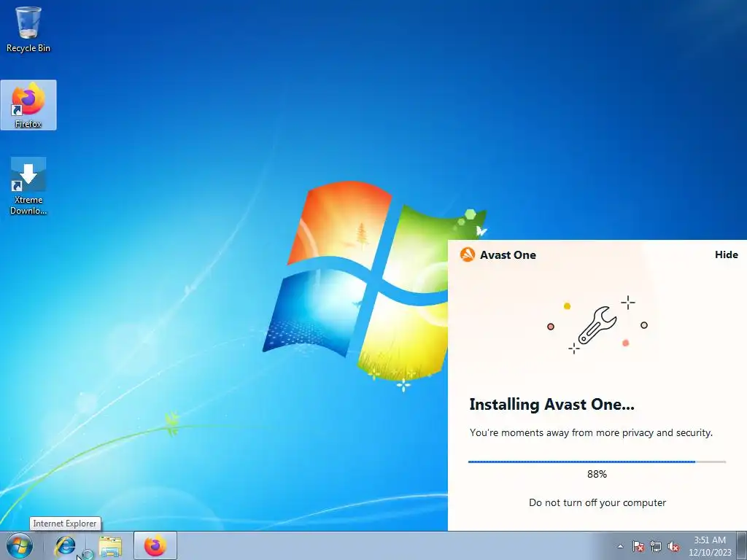747x560 pixels.
Task: Launch Internet Explorer from the taskbar
Action: [65, 546]
